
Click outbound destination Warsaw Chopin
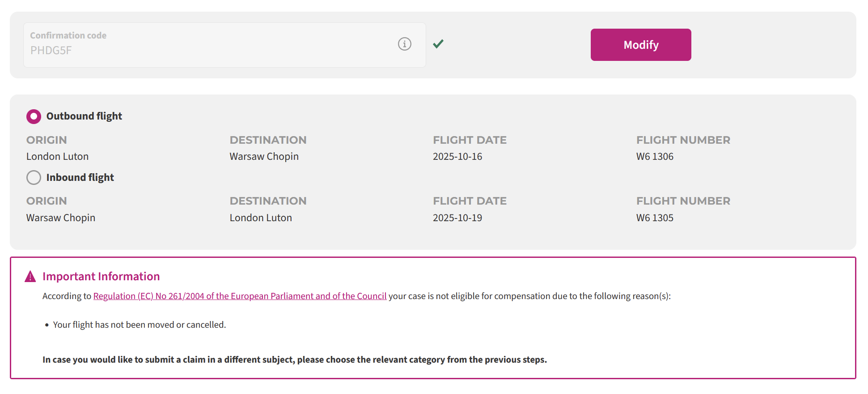pos(264,157)
